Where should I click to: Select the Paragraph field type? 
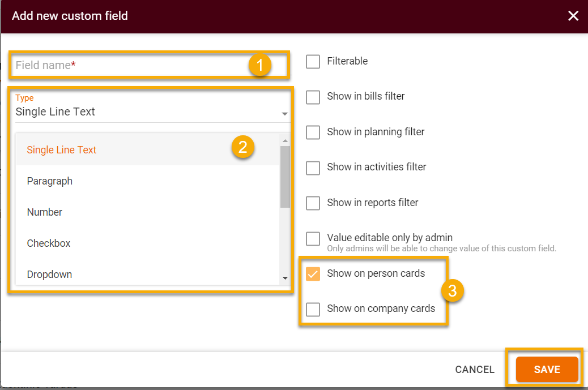[49, 181]
